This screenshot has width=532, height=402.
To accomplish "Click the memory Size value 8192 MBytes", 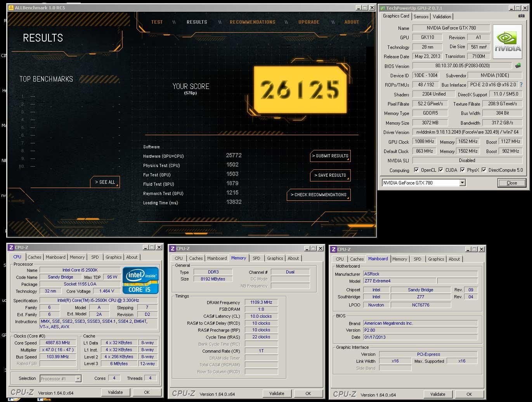I will (213, 279).
